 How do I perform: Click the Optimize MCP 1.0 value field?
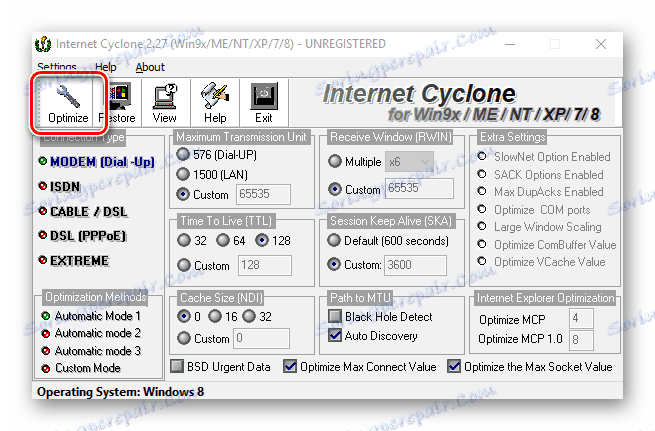click(581, 340)
